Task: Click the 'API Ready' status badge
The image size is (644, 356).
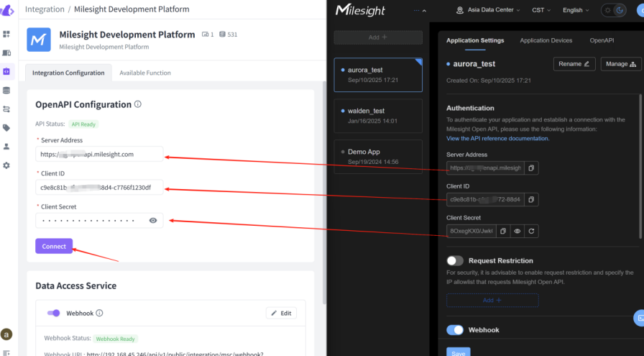Action: click(x=83, y=124)
